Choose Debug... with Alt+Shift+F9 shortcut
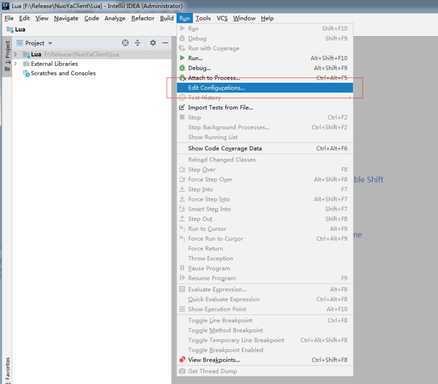This screenshot has height=384, width=438. pos(265,68)
